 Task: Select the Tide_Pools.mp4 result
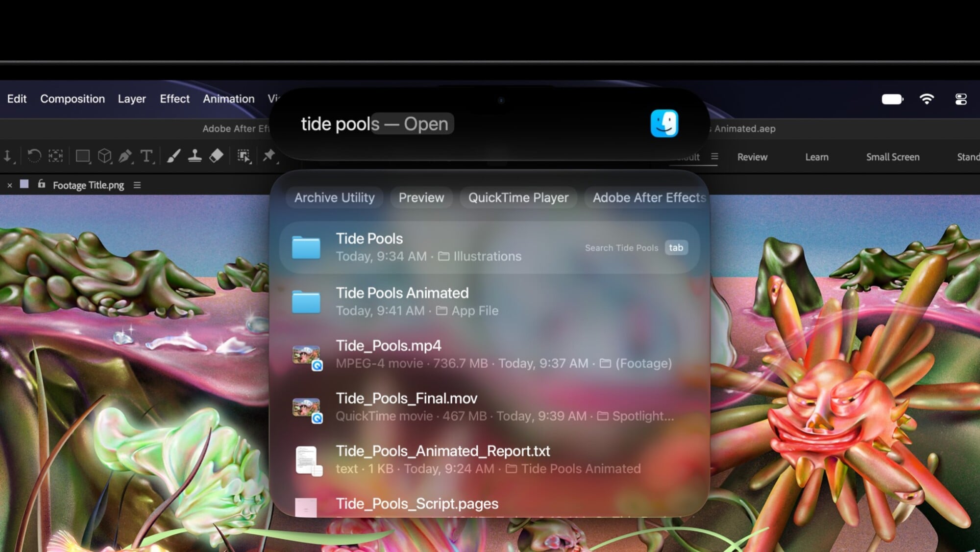pos(489,354)
